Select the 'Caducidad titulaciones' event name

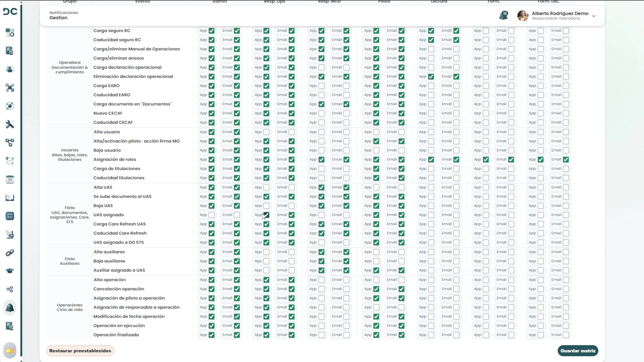click(x=119, y=178)
